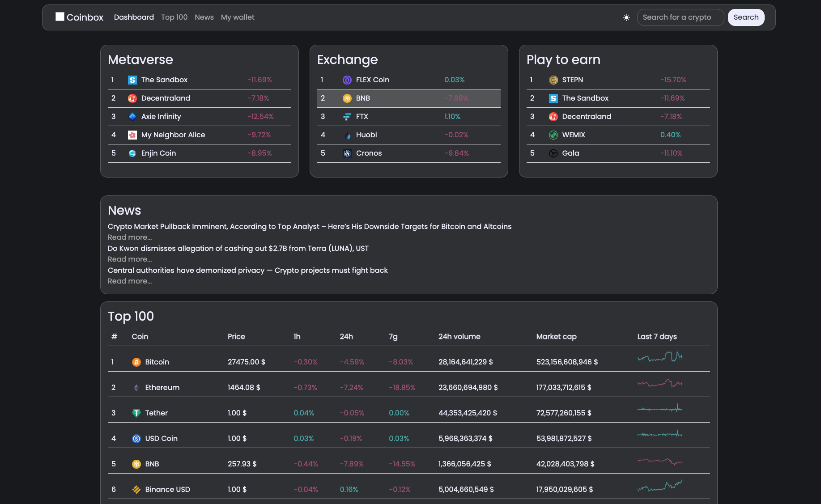This screenshot has width=821, height=504.
Task: Click the Huobi coin icon
Action: (x=347, y=135)
